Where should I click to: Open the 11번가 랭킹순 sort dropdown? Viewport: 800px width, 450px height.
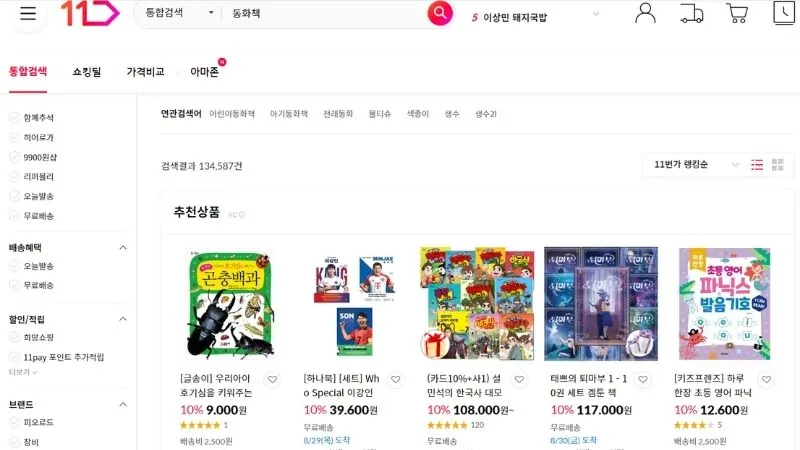[x=696, y=165]
